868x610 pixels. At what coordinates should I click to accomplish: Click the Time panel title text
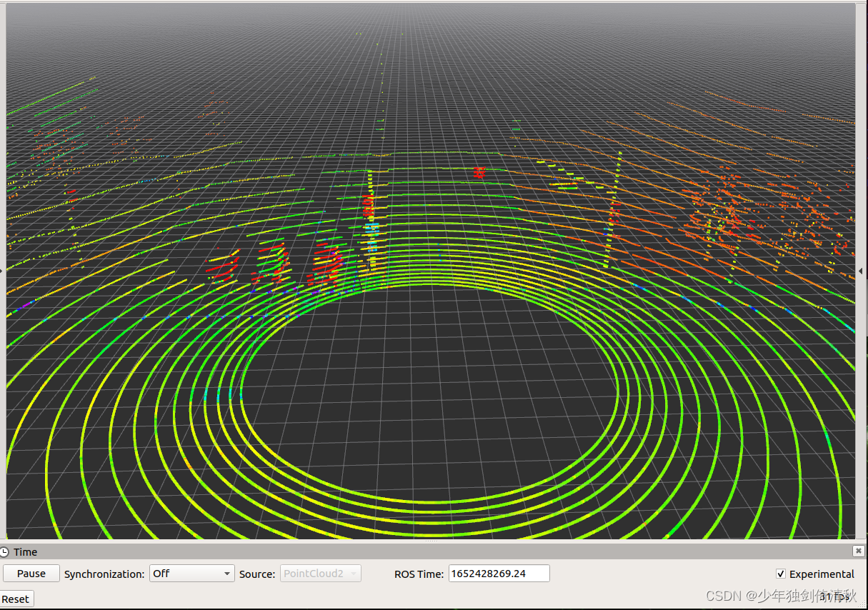pos(26,552)
